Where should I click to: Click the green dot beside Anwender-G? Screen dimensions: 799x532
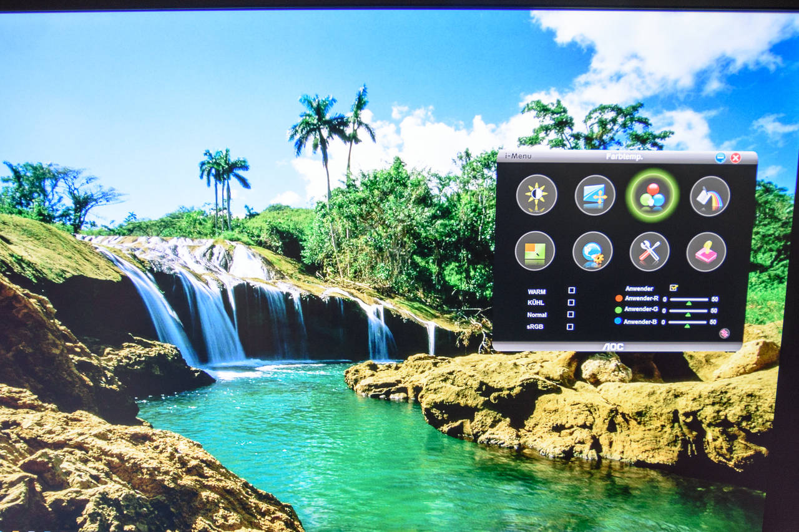[x=619, y=309]
